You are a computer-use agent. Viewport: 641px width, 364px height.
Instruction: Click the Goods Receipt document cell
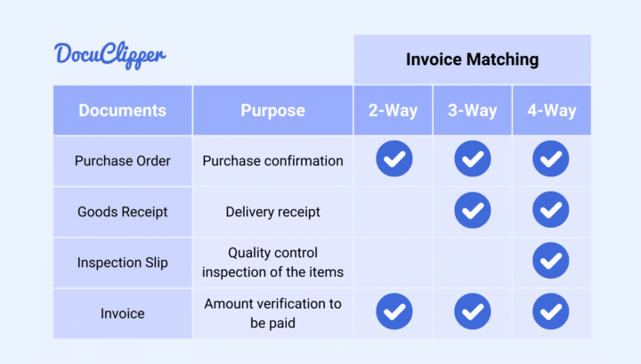[123, 212]
